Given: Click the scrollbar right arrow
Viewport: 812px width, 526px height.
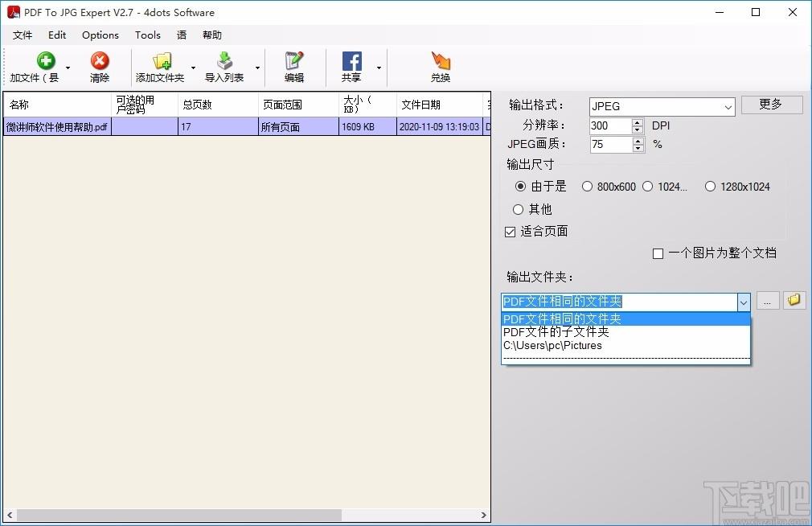Looking at the screenshot, I should [483, 515].
